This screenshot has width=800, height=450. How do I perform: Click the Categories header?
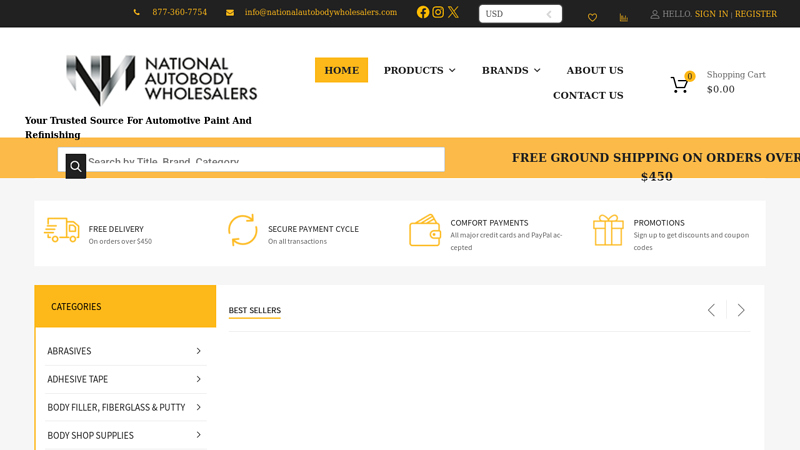click(x=126, y=306)
